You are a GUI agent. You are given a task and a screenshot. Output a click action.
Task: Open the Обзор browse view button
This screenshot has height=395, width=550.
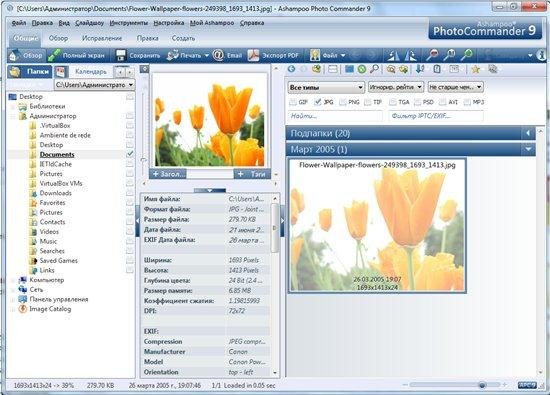coord(26,55)
